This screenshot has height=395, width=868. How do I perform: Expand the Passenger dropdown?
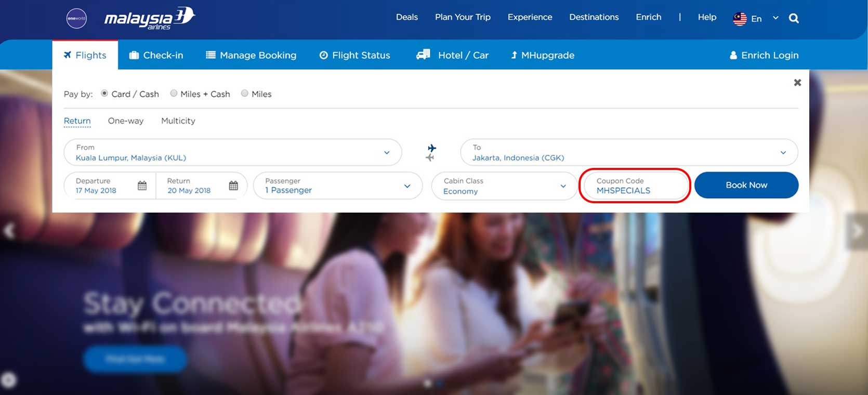click(338, 186)
